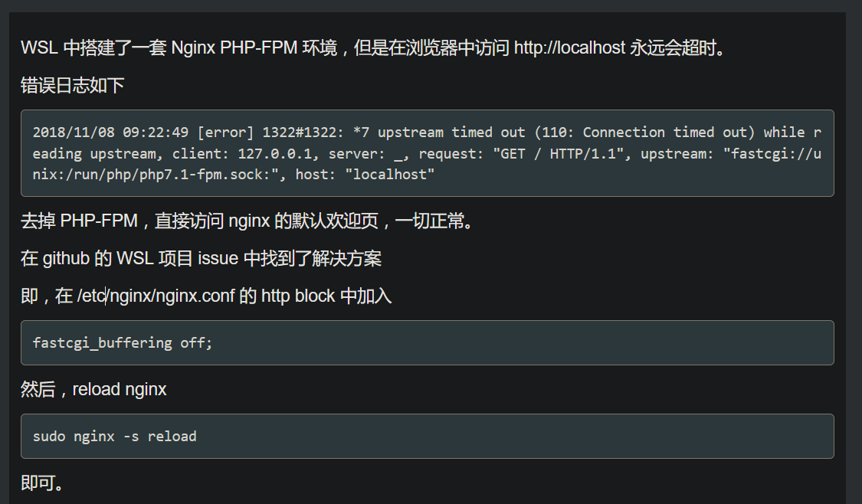Click the 然后，reload nginx line

click(93, 389)
